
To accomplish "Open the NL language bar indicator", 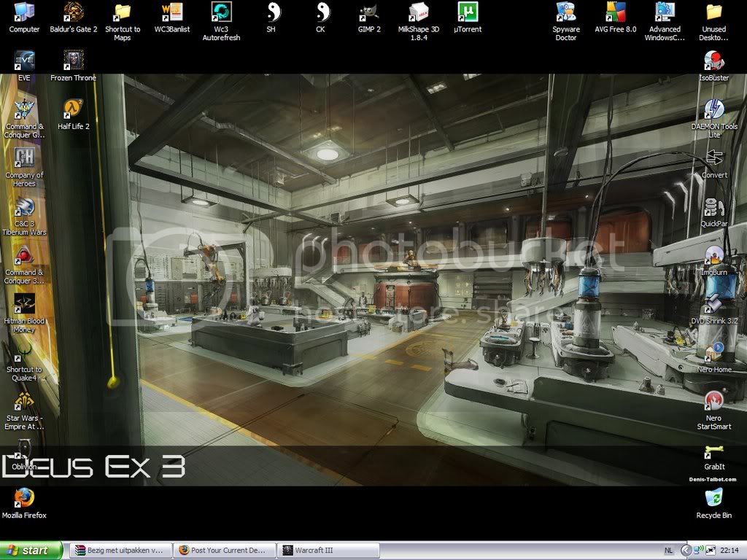I will (x=668, y=551).
